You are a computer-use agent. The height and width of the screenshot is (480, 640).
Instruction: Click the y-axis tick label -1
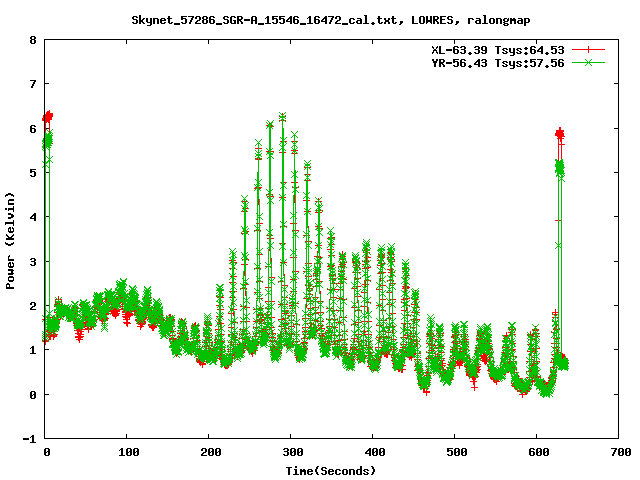click(29, 439)
